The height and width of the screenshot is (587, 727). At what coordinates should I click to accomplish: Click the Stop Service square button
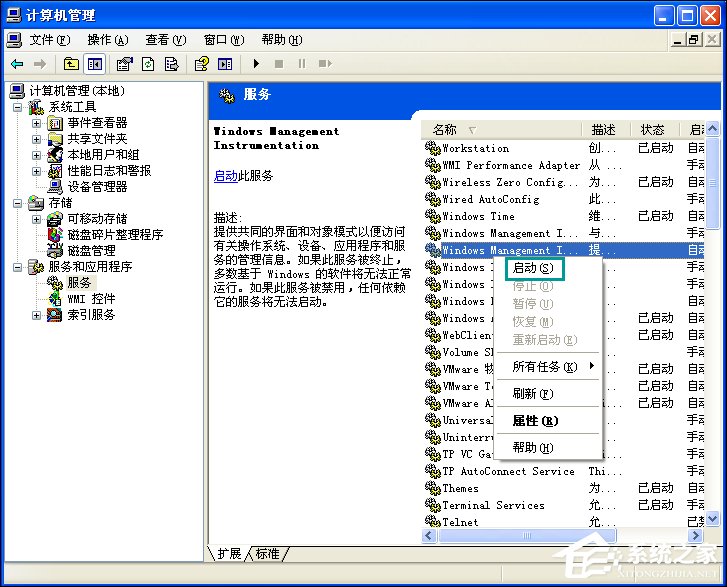coord(279,64)
